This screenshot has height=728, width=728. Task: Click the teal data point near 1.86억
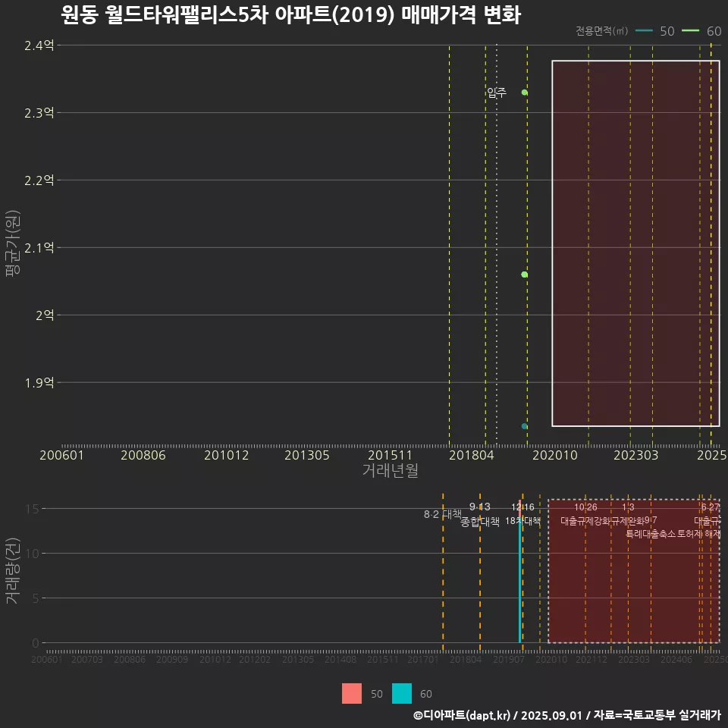522,425
